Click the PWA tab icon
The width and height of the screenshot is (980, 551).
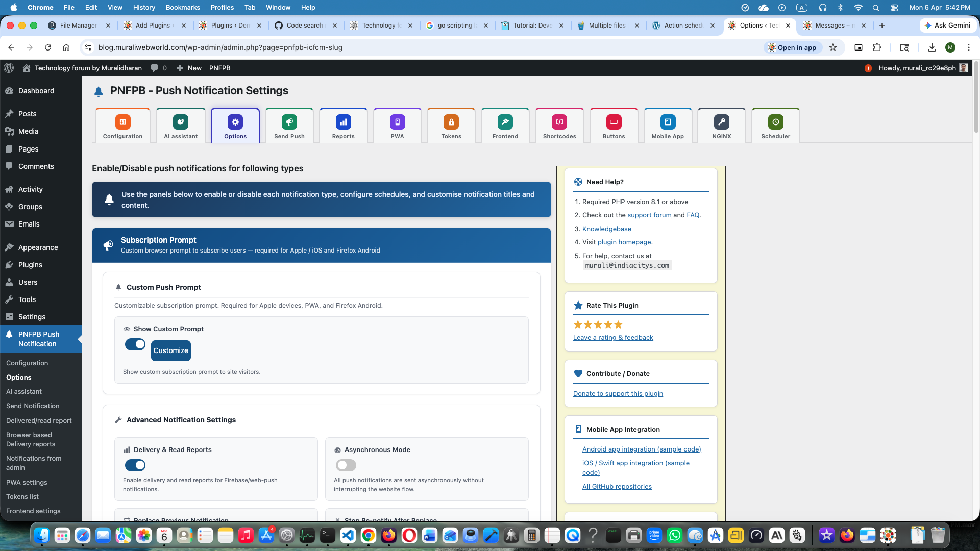click(x=397, y=122)
